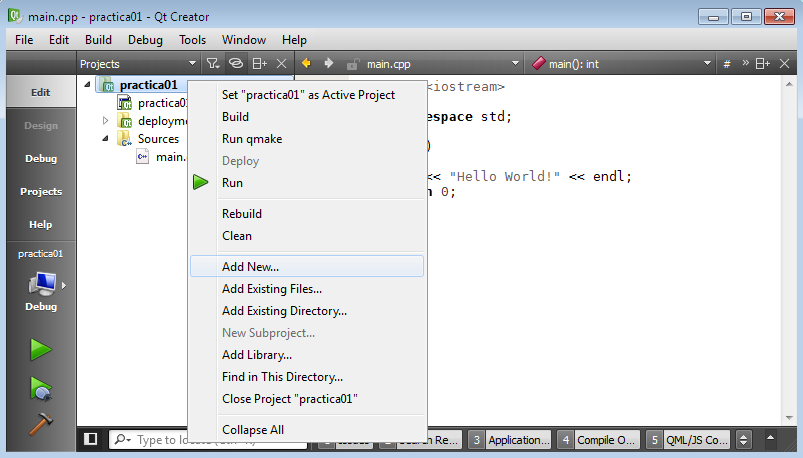The height and width of the screenshot is (458, 803).
Task: Close the Projects side panel
Action: click(x=281, y=64)
